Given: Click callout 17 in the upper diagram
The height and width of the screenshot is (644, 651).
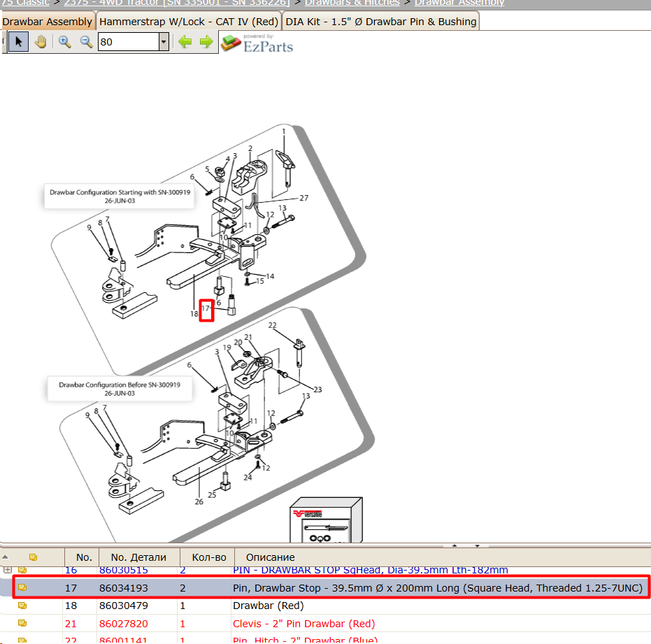Looking at the screenshot, I should [x=206, y=308].
